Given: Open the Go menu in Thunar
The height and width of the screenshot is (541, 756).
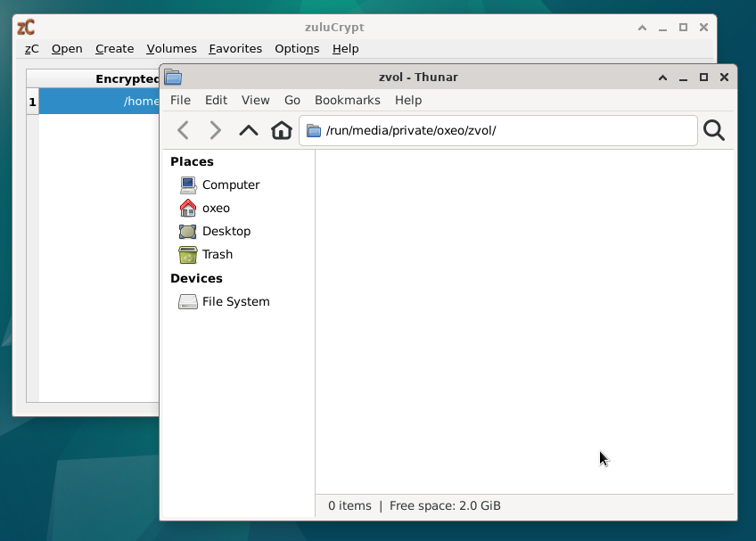Looking at the screenshot, I should [x=292, y=100].
